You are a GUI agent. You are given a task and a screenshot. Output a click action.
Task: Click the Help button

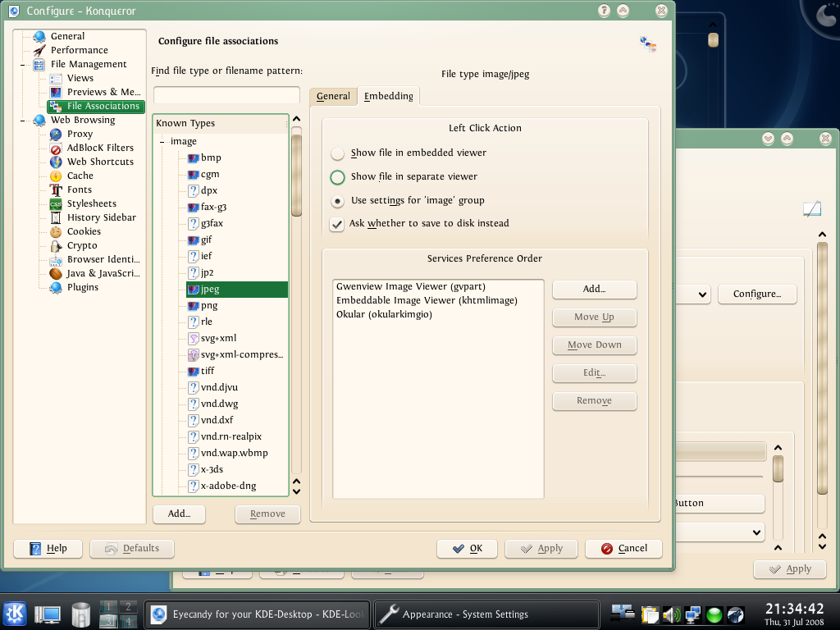point(48,549)
